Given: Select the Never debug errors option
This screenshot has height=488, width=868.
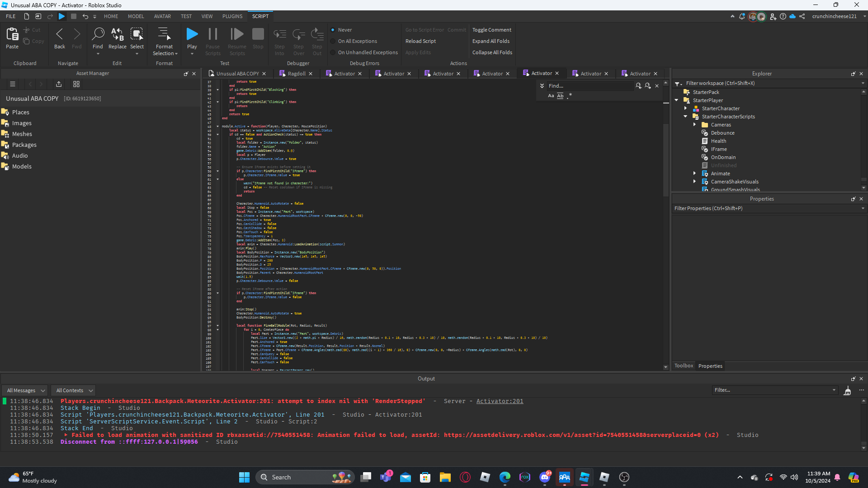Looking at the screenshot, I should (333, 30).
